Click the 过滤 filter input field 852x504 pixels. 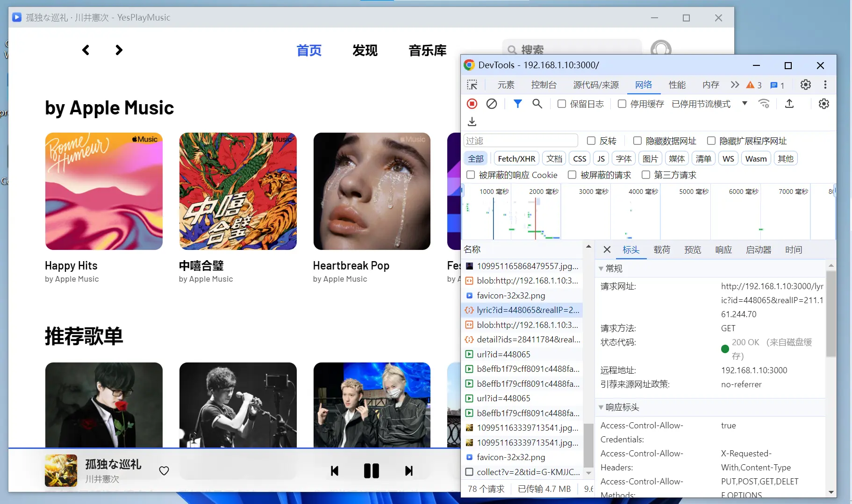(521, 141)
